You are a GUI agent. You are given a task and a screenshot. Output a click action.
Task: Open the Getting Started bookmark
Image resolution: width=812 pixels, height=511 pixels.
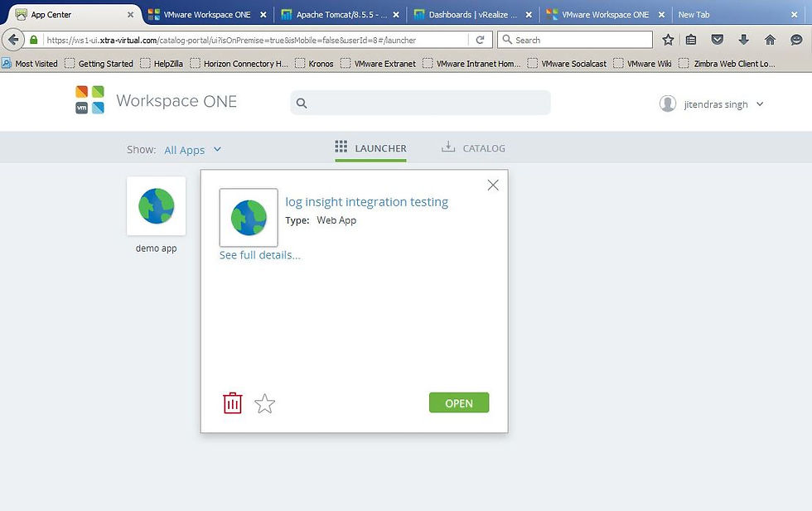pos(99,64)
